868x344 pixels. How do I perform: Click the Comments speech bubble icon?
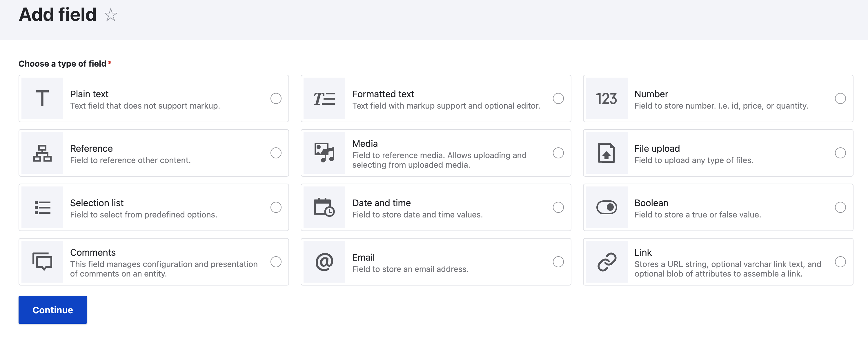point(42,261)
